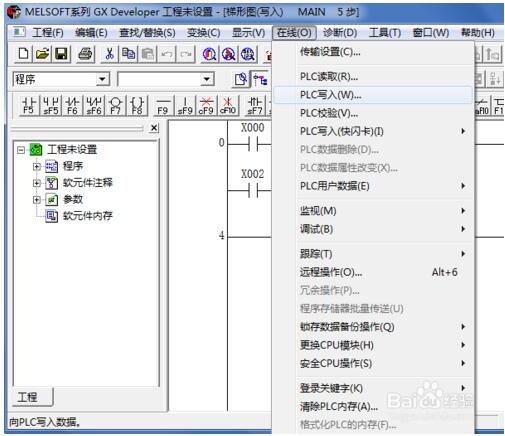Close the project tree panel with X
The height and width of the screenshot is (436, 505).
click(154, 128)
